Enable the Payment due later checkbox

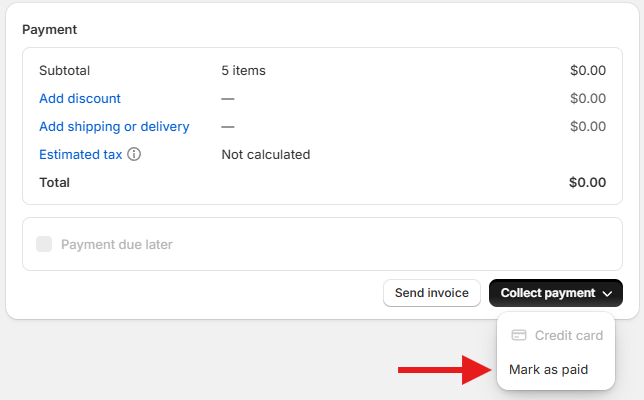44,244
